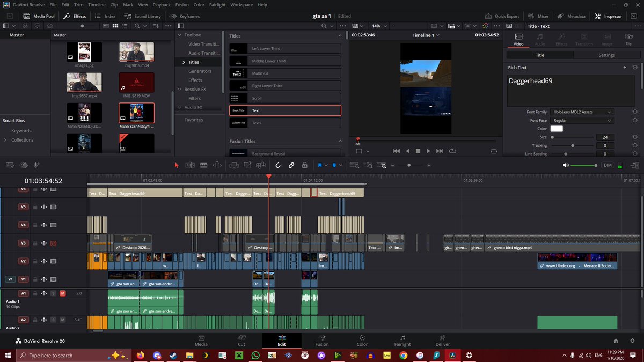Switch to the Fairlight page tab

[x=402, y=341]
